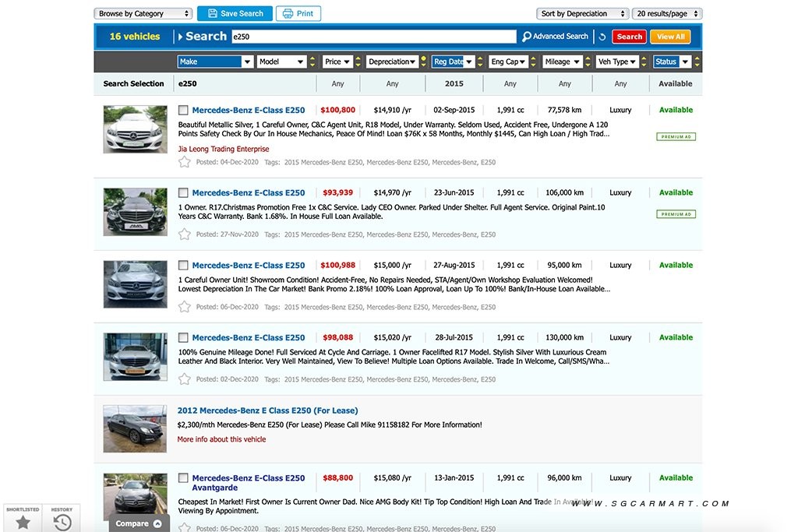Open the History clock panel

[x=62, y=520]
